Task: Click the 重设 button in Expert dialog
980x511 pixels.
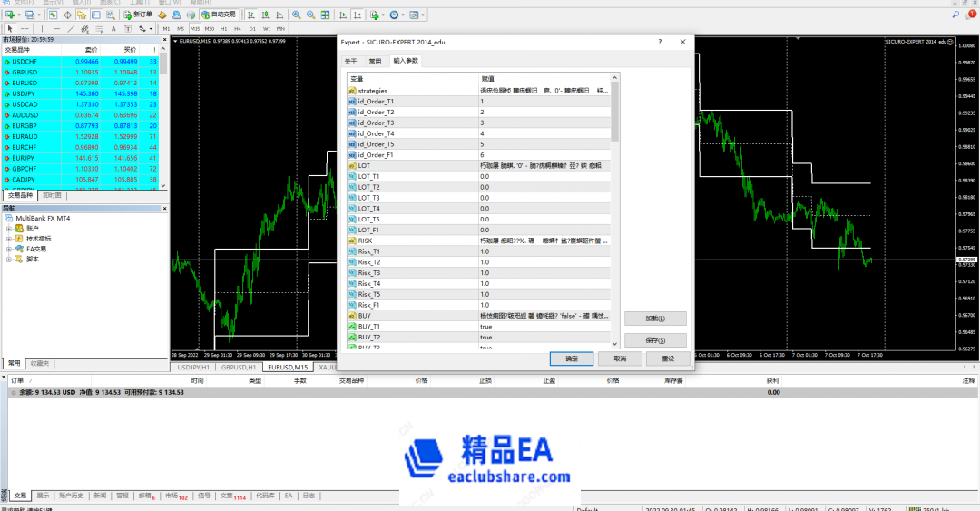Action: pos(668,359)
